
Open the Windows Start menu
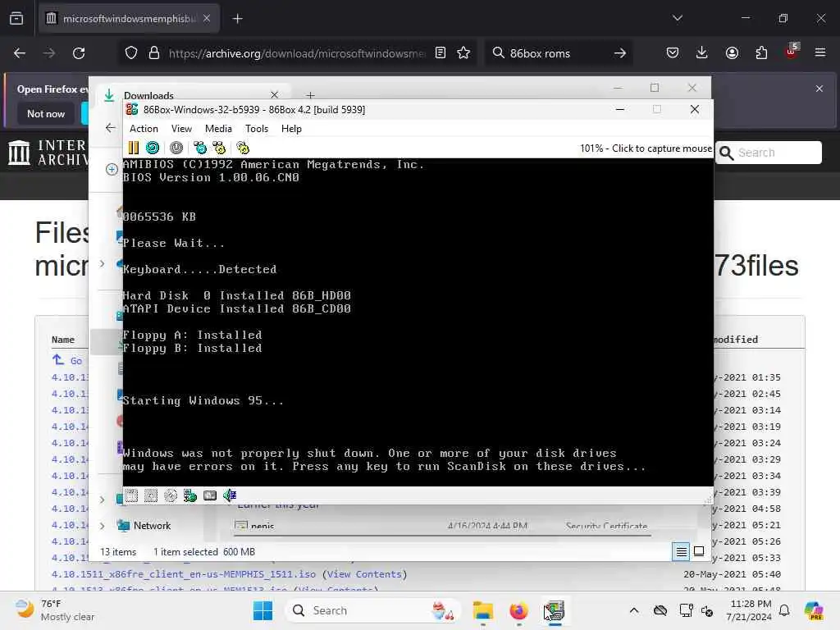(262, 610)
